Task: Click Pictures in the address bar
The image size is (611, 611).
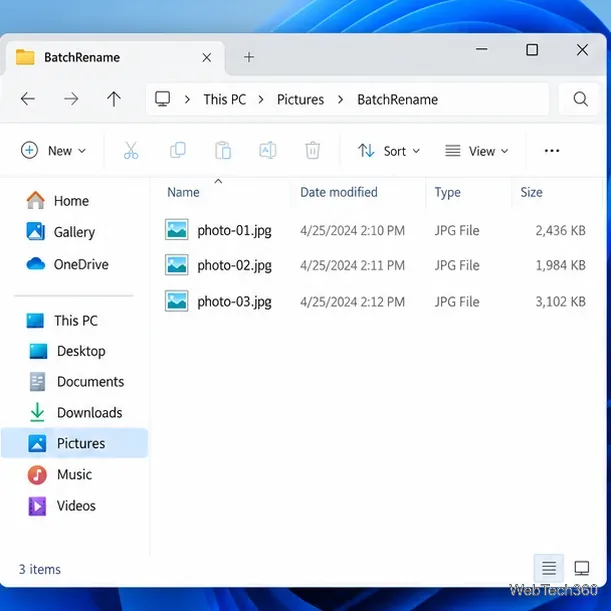Action: pos(300,99)
